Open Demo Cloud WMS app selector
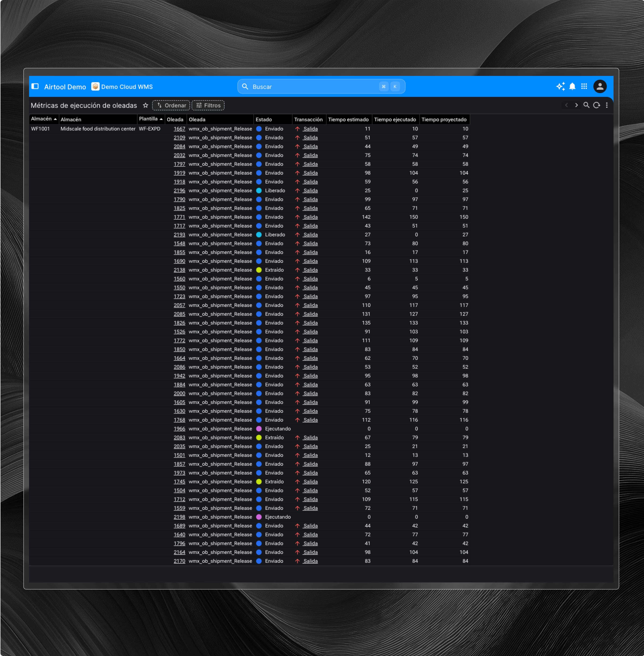The height and width of the screenshot is (656, 644). (x=122, y=87)
